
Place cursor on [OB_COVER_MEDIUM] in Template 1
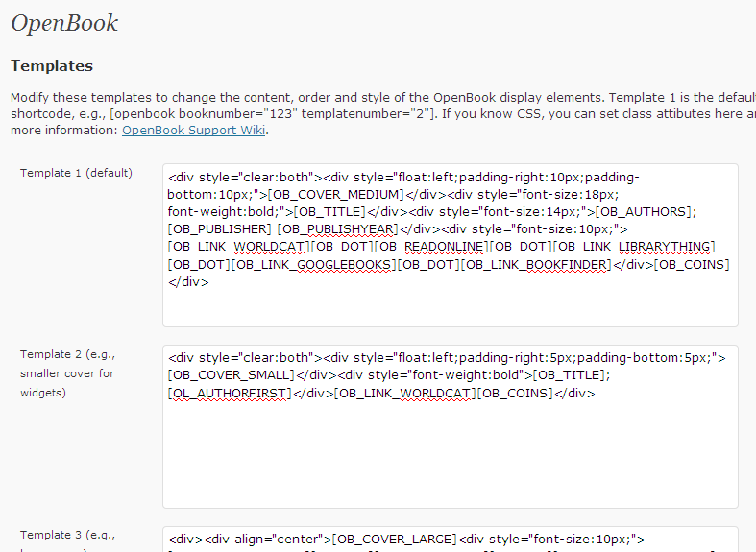tap(336, 195)
